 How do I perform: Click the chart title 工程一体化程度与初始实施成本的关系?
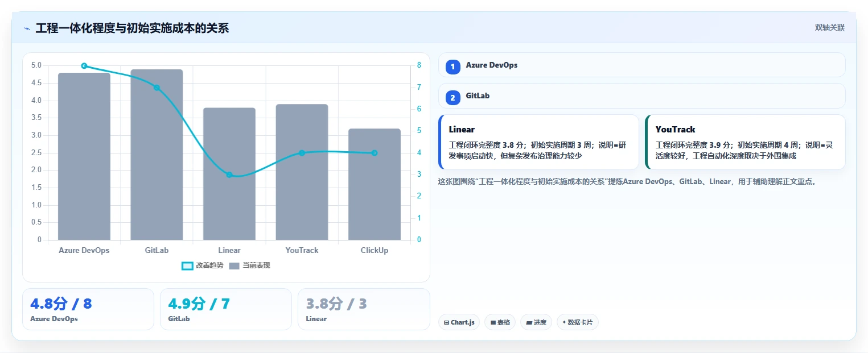132,28
